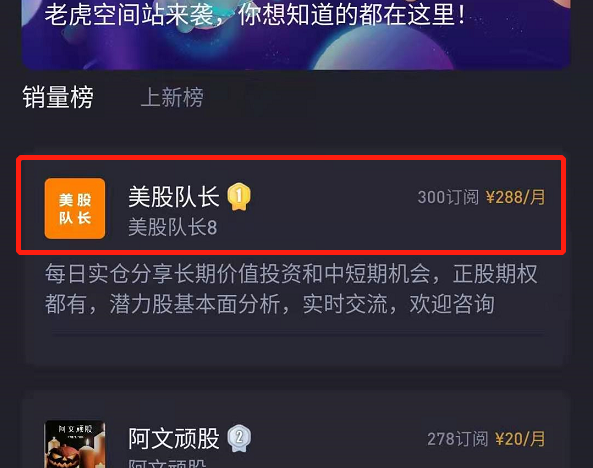Image resolution: width=593 pixels, height=468 pixels.
Task: Tap the 278订阅 subscriber count
Action: (458, 439)
